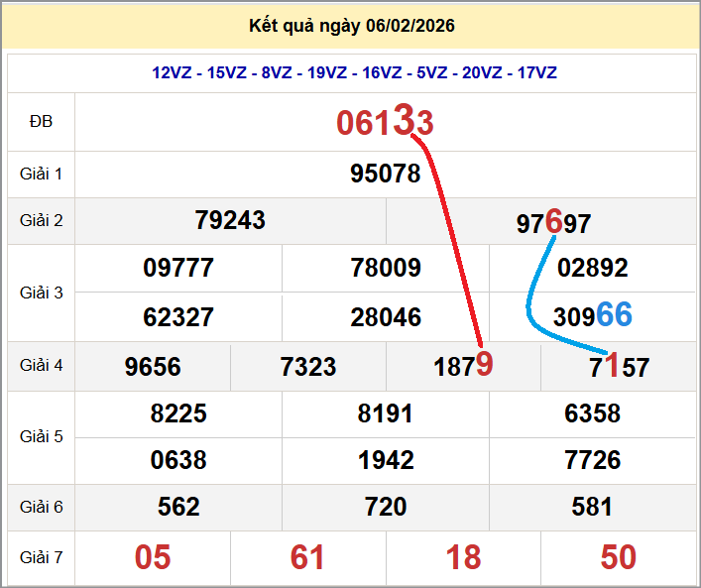Click the code row starting with 12VZ
Screen dimensions: 701x588
pos(354,72)
